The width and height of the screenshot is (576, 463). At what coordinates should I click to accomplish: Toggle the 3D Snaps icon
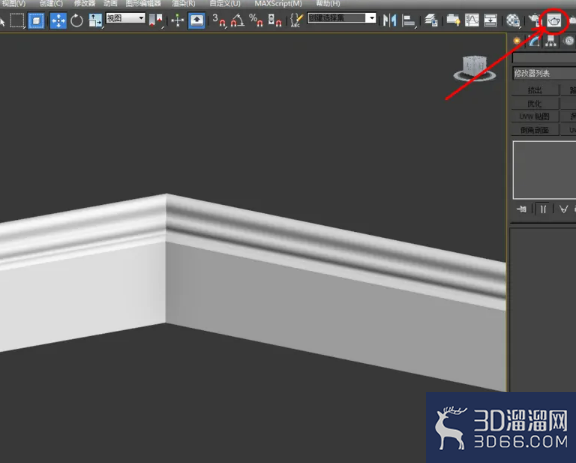[219, 20]
